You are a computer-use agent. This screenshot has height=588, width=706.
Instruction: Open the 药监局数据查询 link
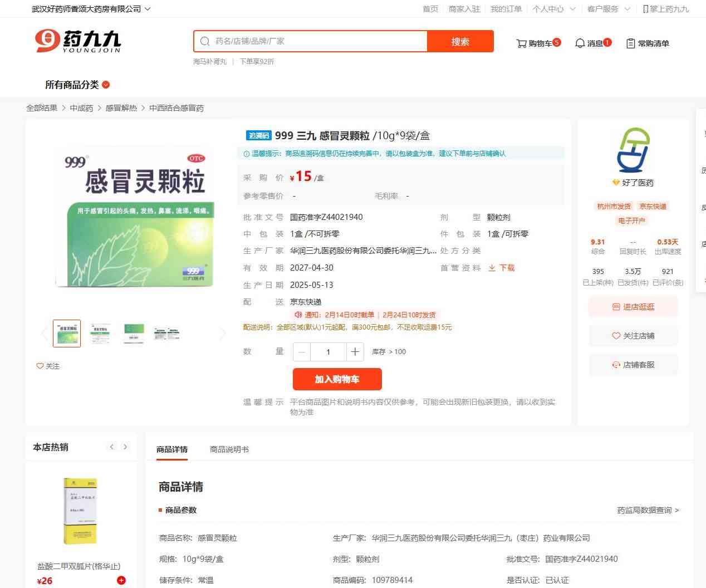point(648,510)
